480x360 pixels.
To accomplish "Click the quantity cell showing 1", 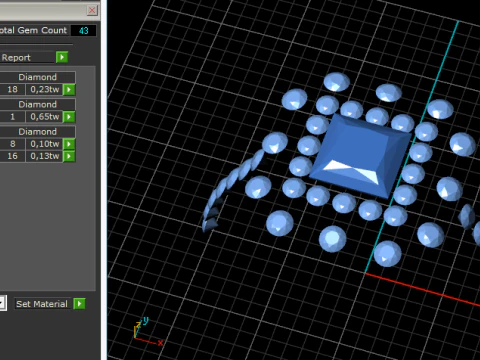I will point(12,117).
